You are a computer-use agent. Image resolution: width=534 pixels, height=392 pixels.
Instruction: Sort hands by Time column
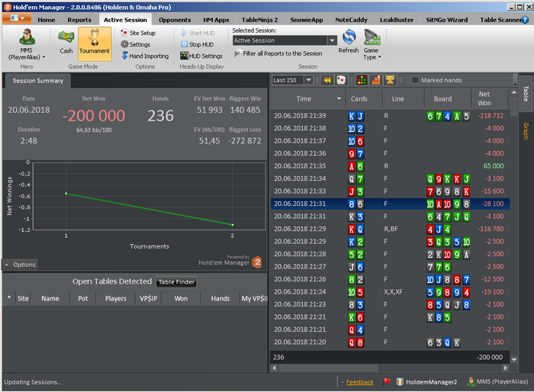[x=304, y=99]
